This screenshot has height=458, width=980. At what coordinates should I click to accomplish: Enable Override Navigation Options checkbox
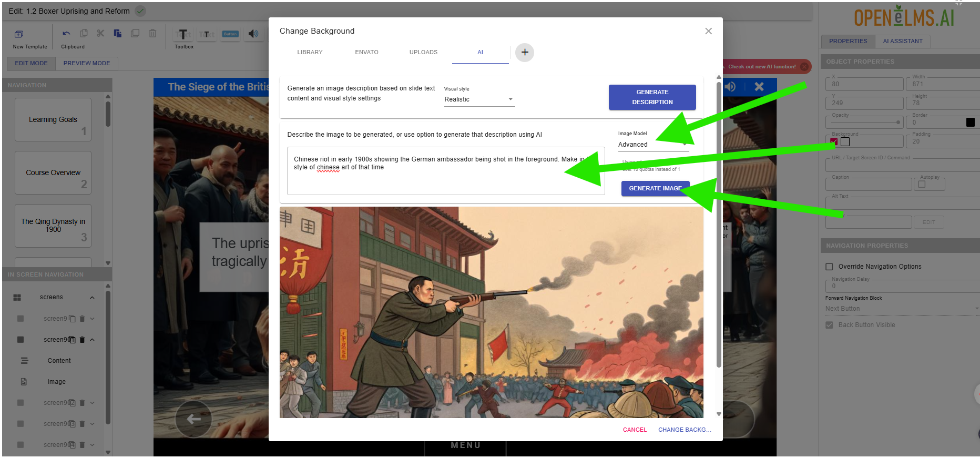(829, 267)
